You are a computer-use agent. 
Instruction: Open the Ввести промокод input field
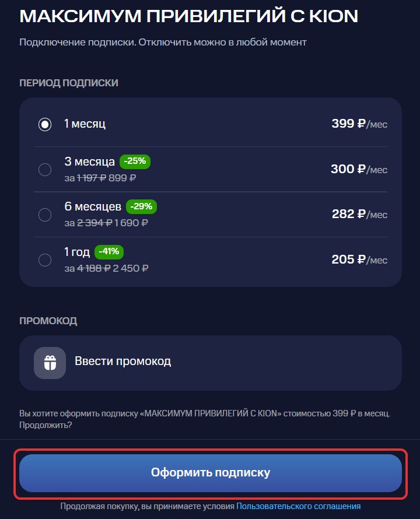click(123, 362)
